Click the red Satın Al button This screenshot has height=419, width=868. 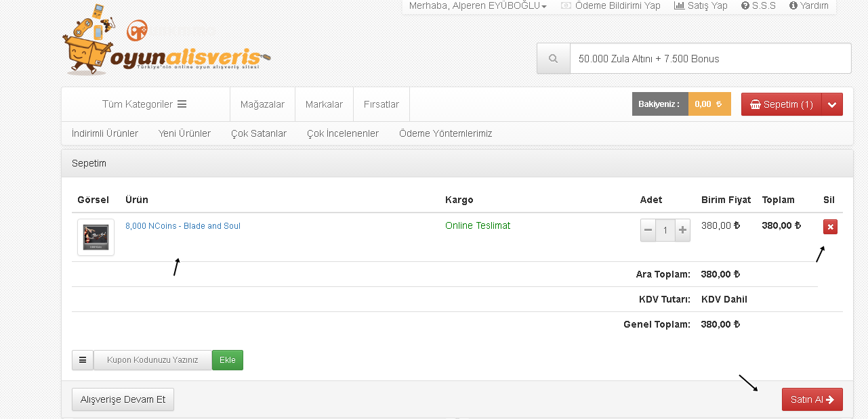(x=812, y=399)
